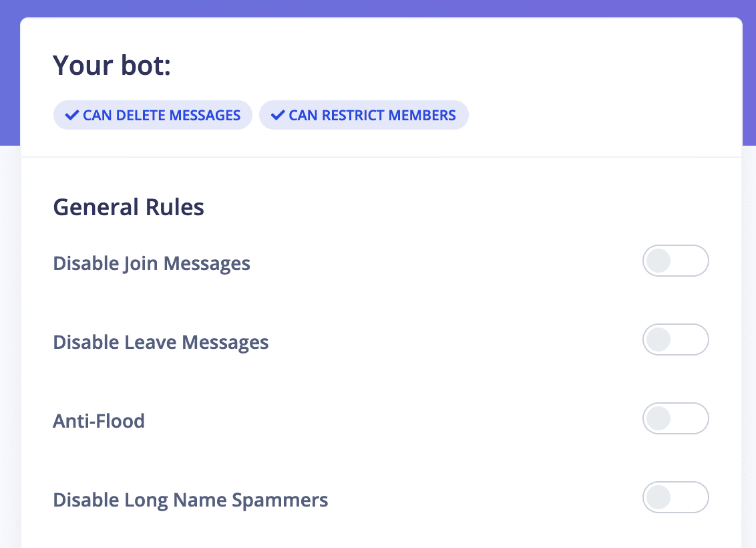Enable the Disable Join Messages switch

675,261
